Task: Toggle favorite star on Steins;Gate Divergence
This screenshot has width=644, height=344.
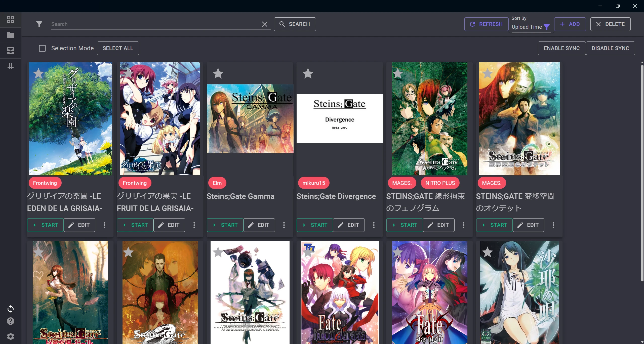Action: click(308, 73)
